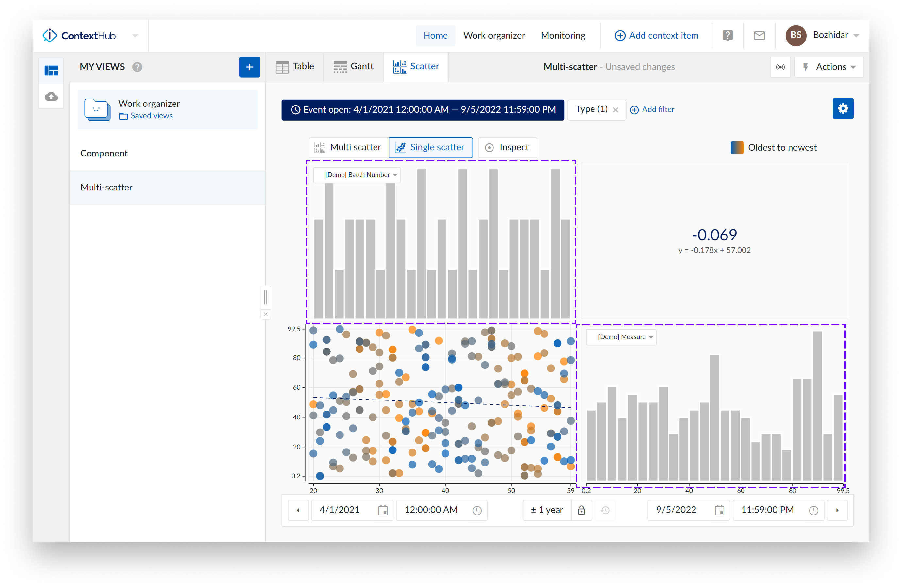Click the live broadcast icon next to Actions
Screen dimensions: 902x588
tap(780, 67)
